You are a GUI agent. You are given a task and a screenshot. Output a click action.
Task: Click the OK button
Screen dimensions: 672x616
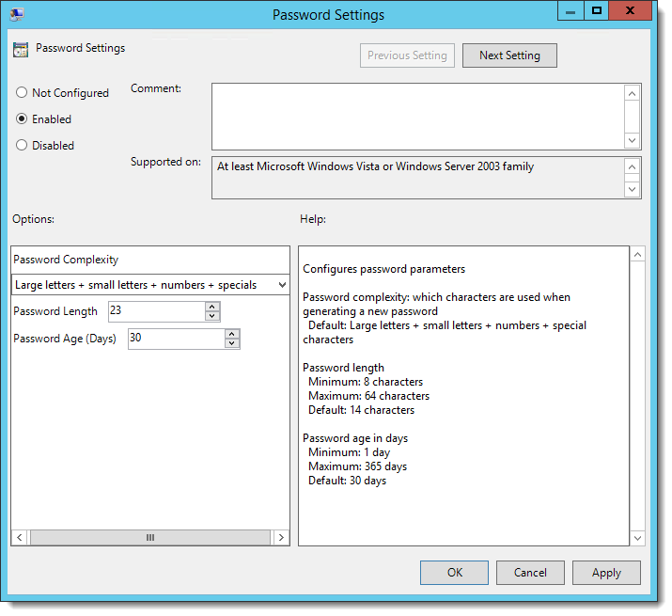[454, 573]
